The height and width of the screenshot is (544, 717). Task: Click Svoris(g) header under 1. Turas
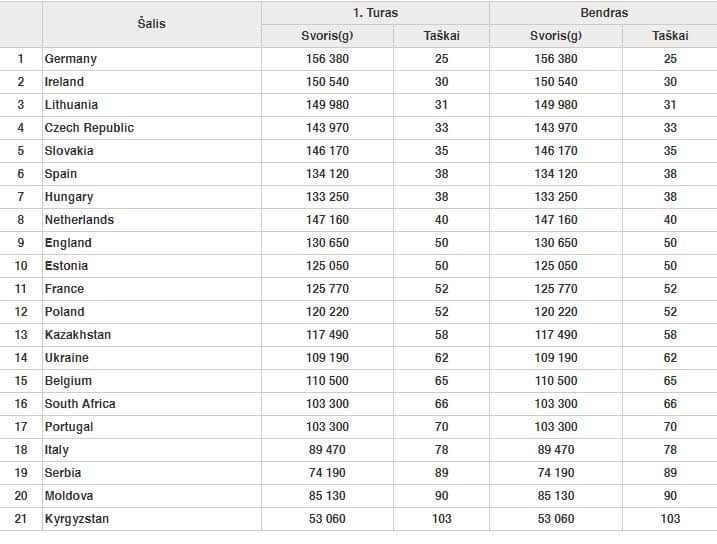(327, 36)
